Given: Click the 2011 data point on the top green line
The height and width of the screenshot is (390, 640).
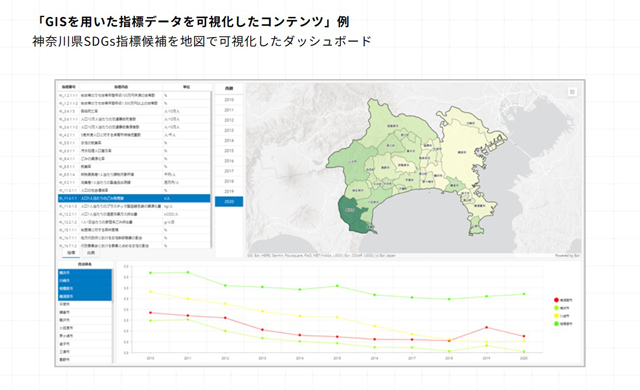Looking at the screenshot, I should (188, 272).
